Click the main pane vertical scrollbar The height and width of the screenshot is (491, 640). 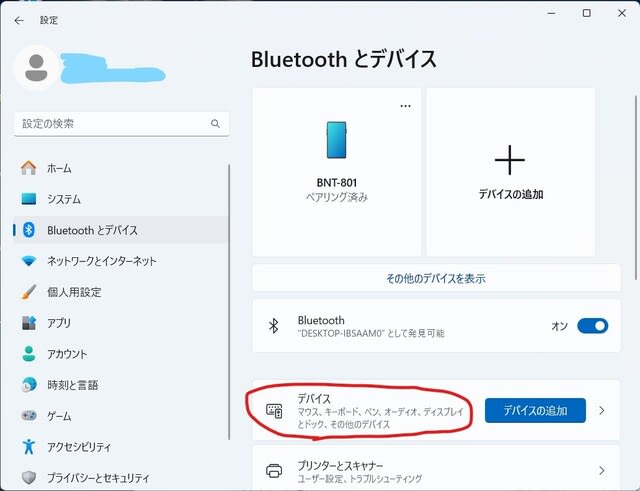click(636, 188)
